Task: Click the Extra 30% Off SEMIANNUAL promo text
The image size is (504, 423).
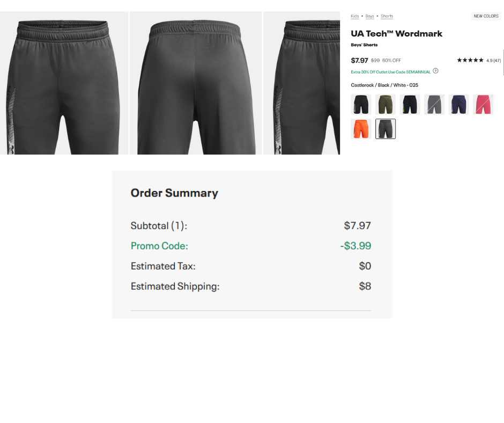Action: click(391, 71)
